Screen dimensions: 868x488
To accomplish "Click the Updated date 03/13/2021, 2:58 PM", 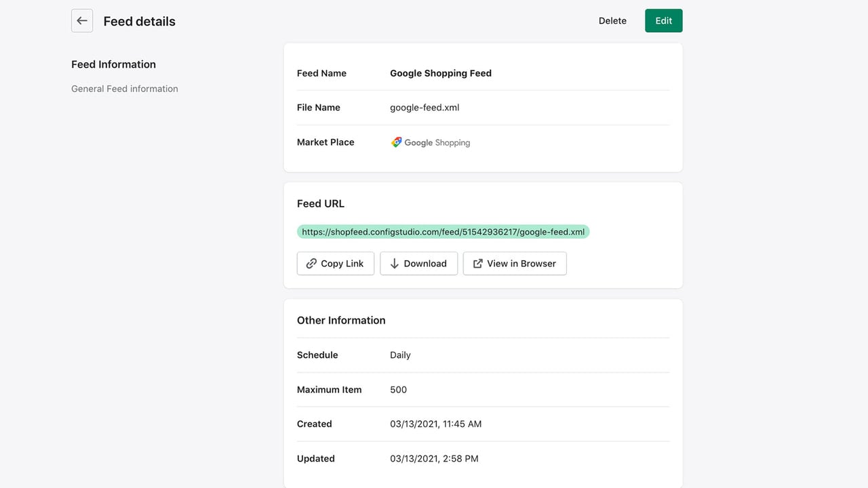I will pos(434,459).
